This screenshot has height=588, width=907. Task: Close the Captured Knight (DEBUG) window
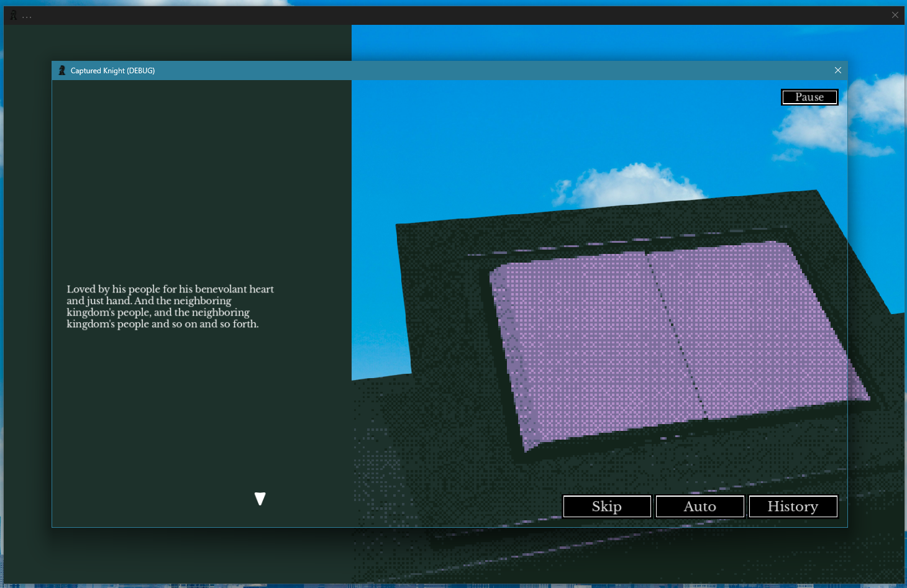coord(838,70)
